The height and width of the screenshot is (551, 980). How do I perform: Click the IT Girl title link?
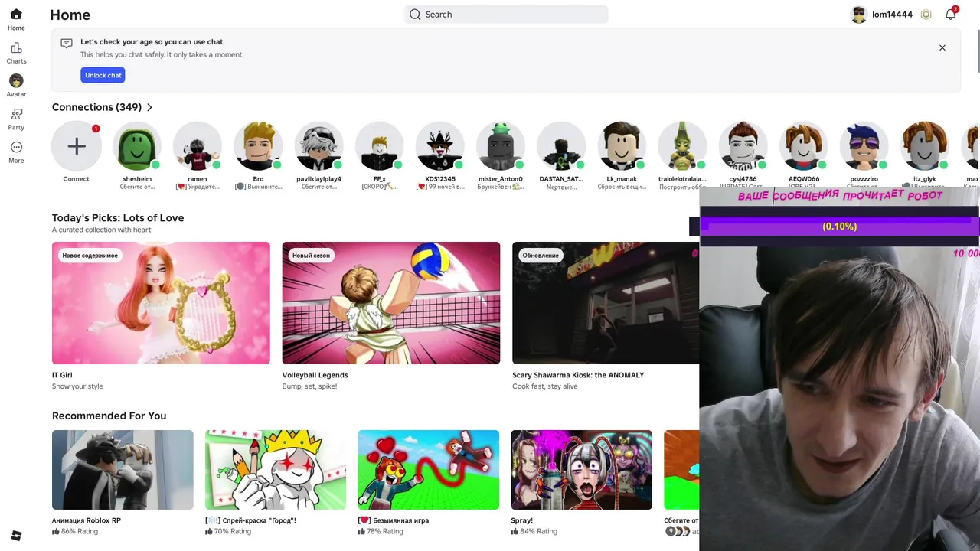click(62, 375)
